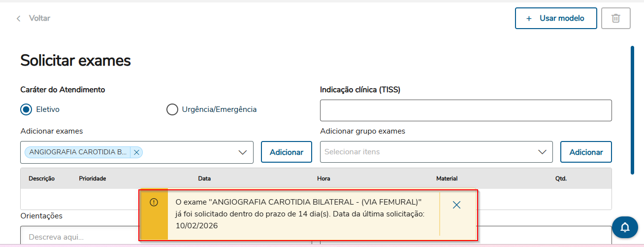Click the Prioridade column header

pyautogui.click(x=93, y=178)
